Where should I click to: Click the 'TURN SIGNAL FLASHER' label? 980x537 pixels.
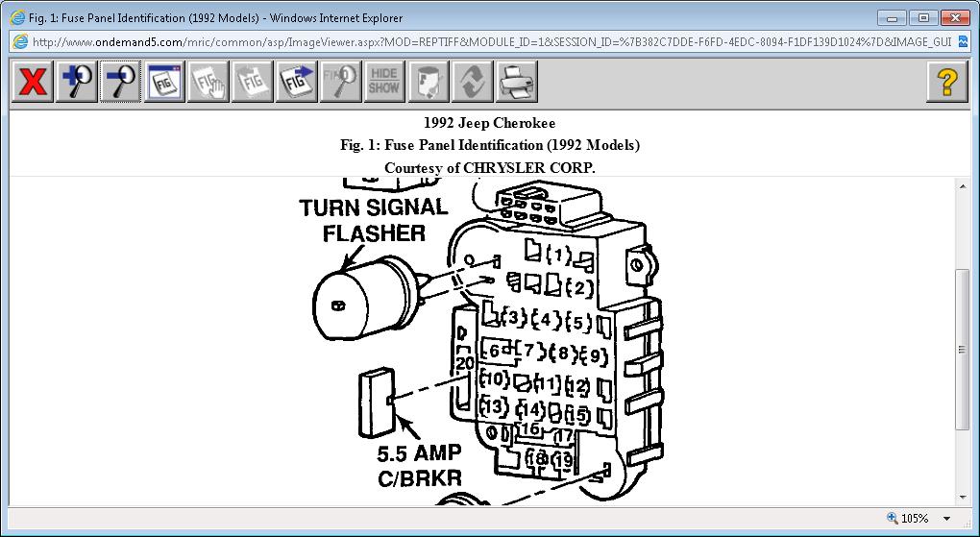374,220
